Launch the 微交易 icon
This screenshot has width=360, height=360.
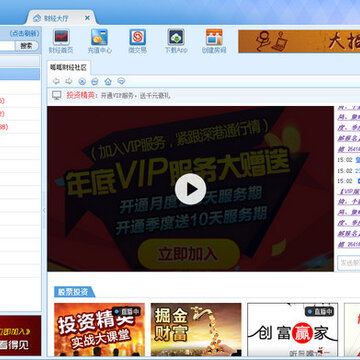tap(138, 42)
